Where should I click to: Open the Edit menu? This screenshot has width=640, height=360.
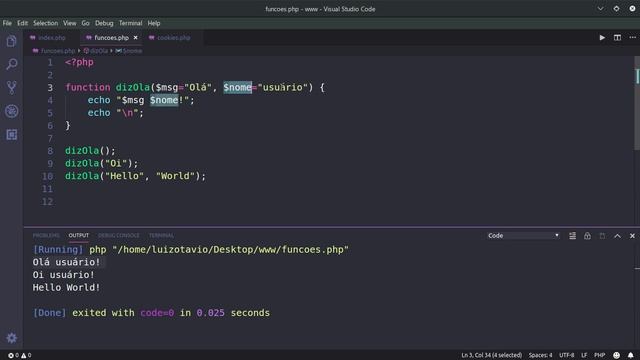pos(22,23)
